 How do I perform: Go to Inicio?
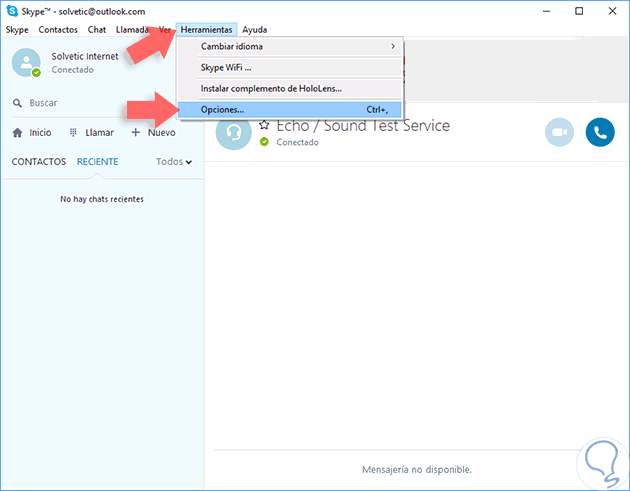pyautogui.click(x=40, y=133)
